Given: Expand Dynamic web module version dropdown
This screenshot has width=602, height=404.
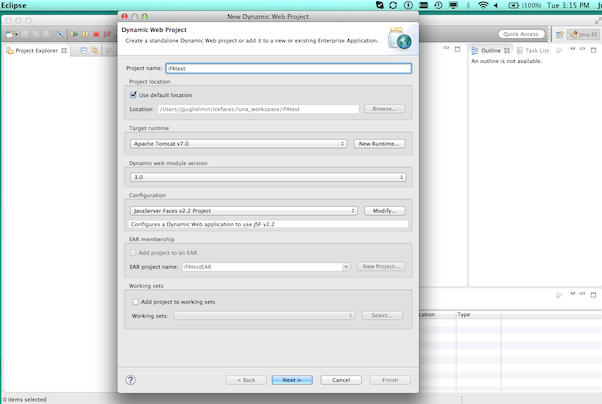Looking at the screenshot, I should tap(267, 177).
